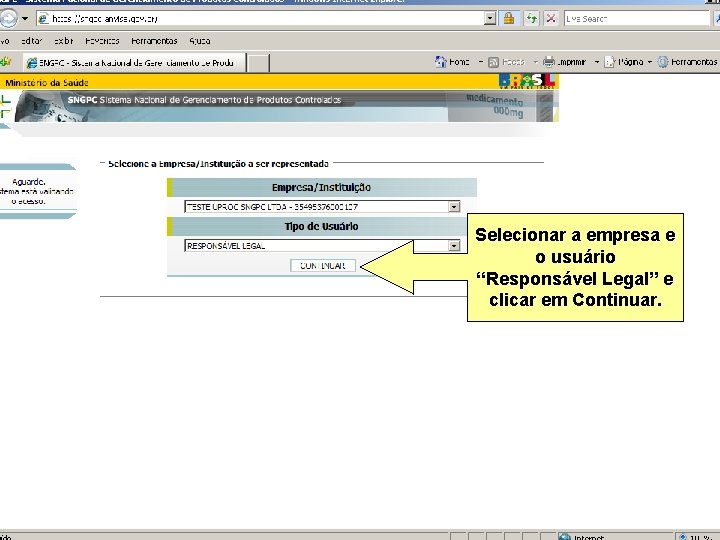Expand the address bar history dropdown arrow
Viewport: 720px width, 540px height.
coord(490,19)
